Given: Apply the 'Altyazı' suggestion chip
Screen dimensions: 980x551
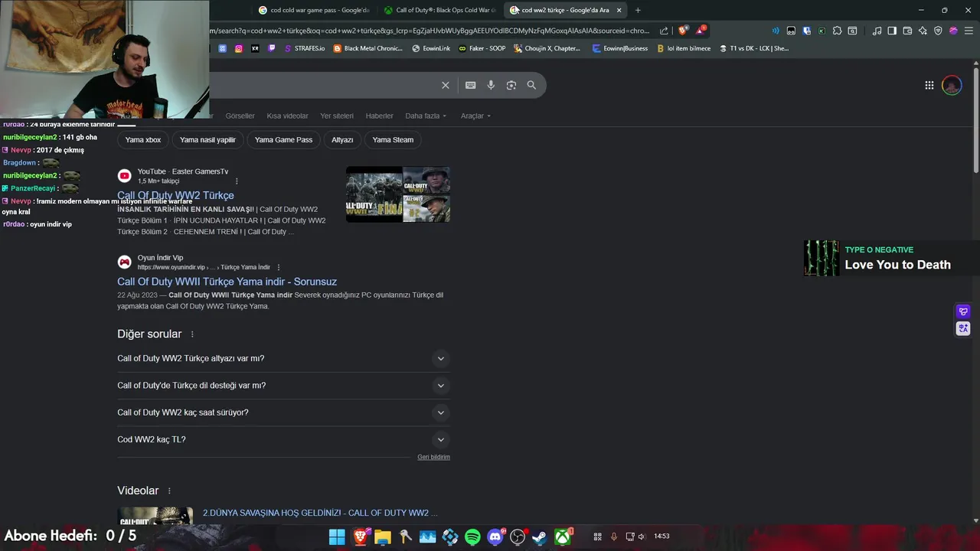Looking at the screenshot, I should click(x=342, y=140).
